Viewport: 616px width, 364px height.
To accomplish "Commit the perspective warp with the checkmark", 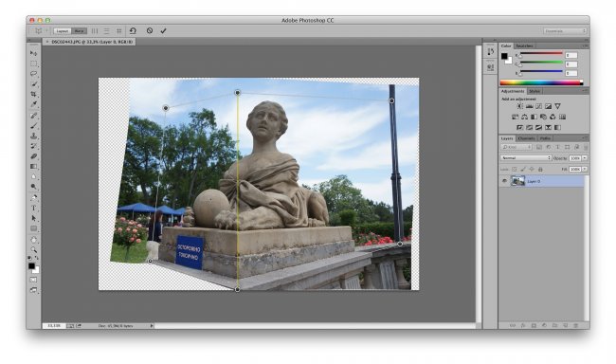I will 163,30.
